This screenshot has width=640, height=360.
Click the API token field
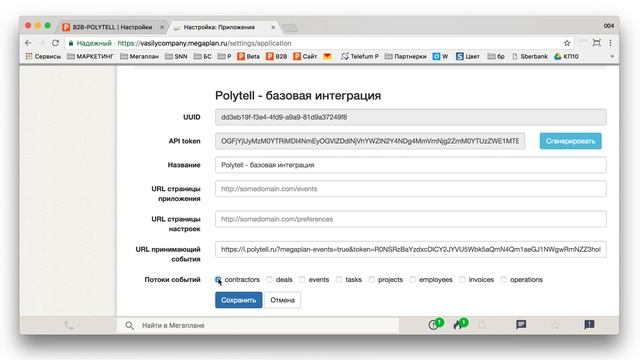[370, 141]
